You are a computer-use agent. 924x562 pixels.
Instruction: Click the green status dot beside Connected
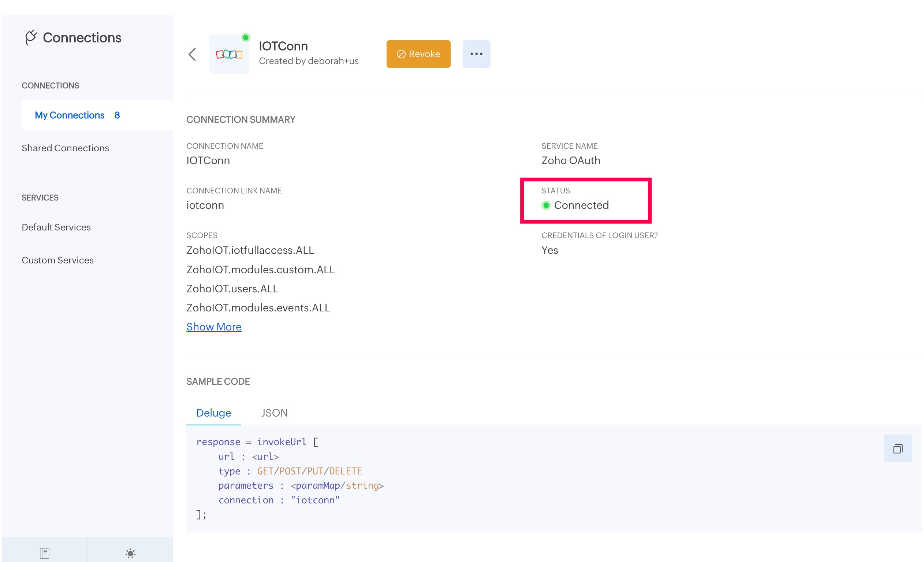[x=546, y=205]
